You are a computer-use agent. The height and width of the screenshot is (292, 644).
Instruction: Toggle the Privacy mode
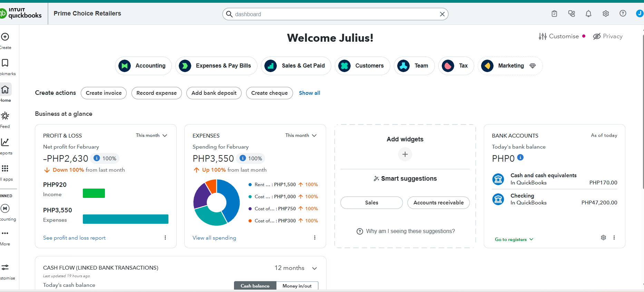(608, 36)
